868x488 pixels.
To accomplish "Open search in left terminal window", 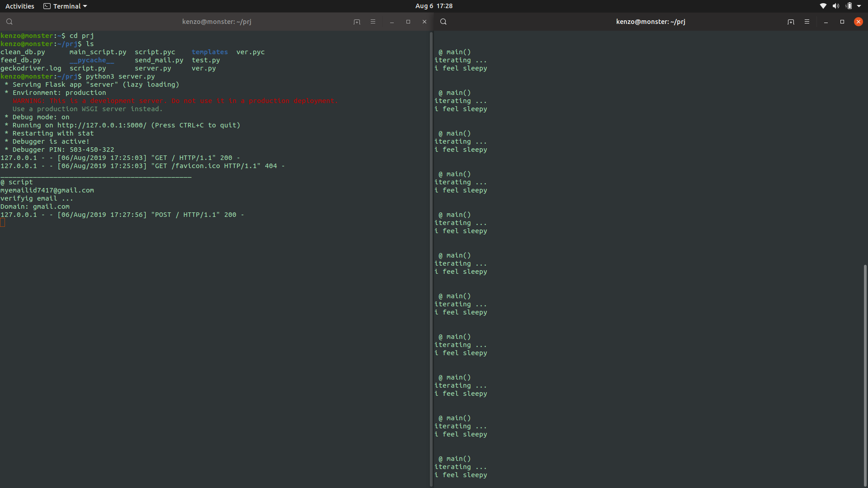I will [x=9, y=22].
